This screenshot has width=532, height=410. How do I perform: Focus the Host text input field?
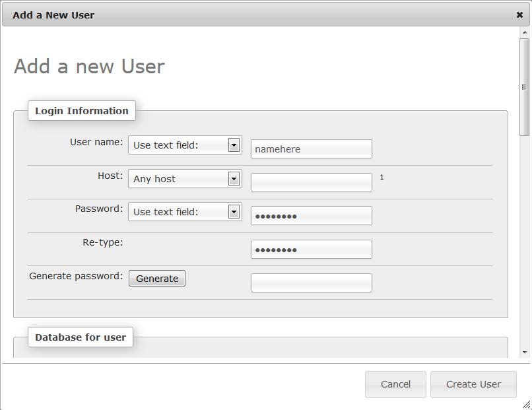312,183
